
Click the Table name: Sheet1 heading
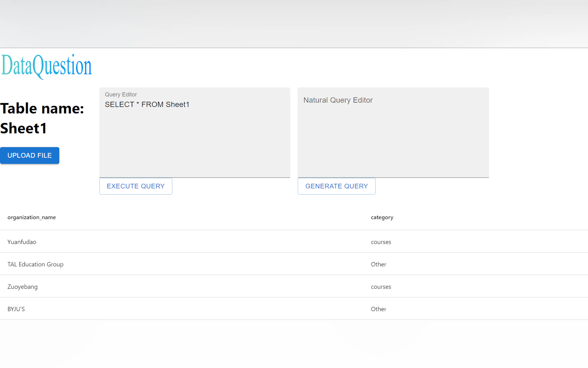coord(42,118)
